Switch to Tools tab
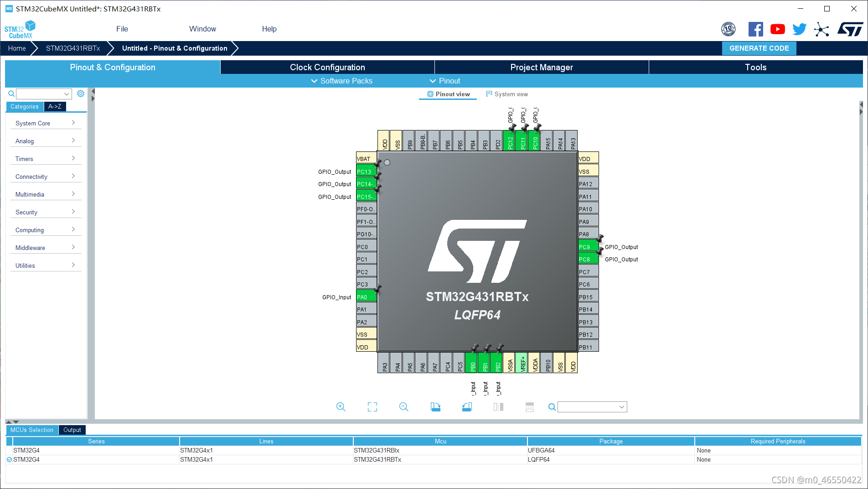This screenshot has width=868, height=489. click(x=755, y=67)
